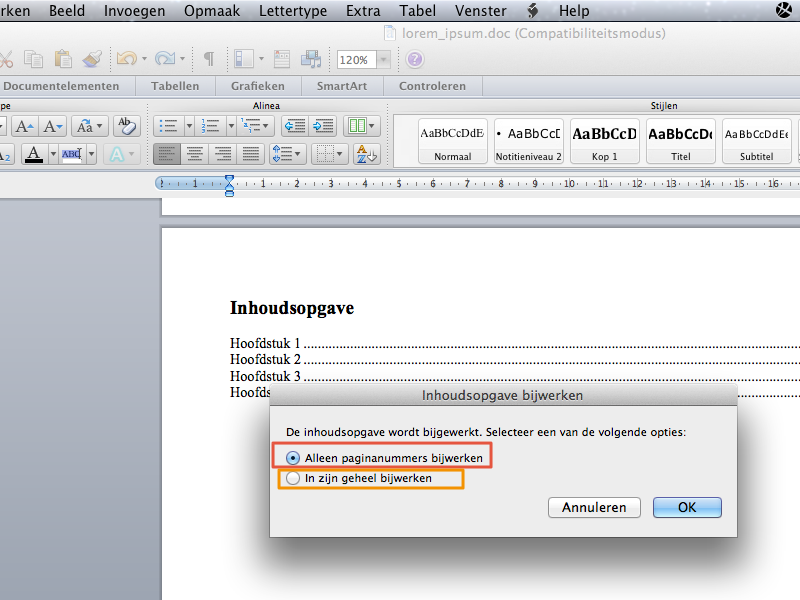This screenshot has width=800, height=600.
Task: Open the font color picker arrow
Action: pyautogui.click(x=53, y=154)
